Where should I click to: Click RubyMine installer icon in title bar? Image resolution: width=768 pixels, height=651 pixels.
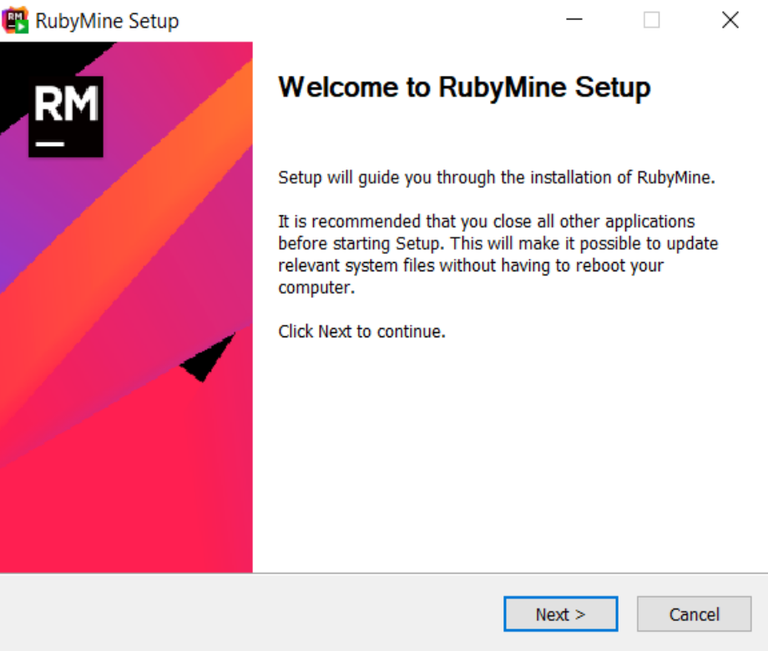pyautogui.click(x=16, y=21)
